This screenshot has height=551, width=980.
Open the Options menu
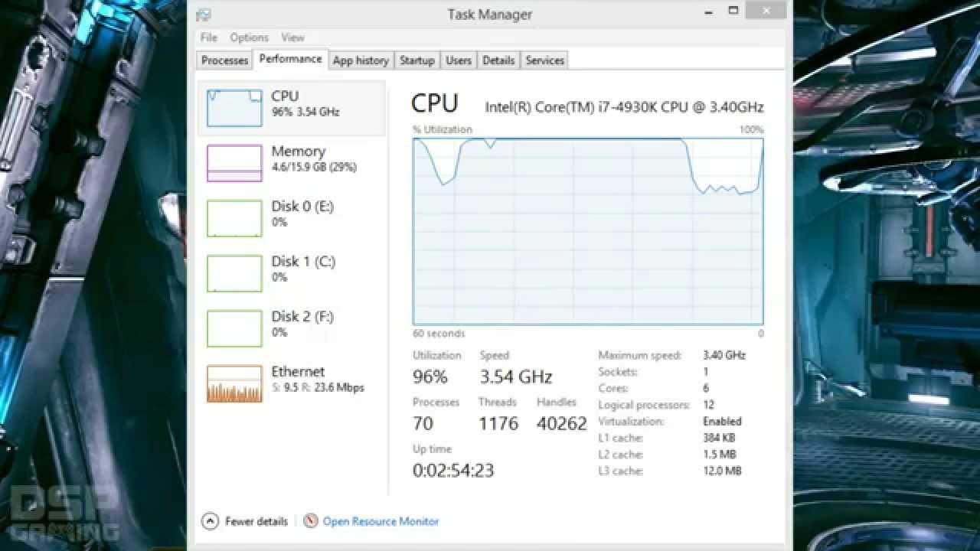click(249, 37)
